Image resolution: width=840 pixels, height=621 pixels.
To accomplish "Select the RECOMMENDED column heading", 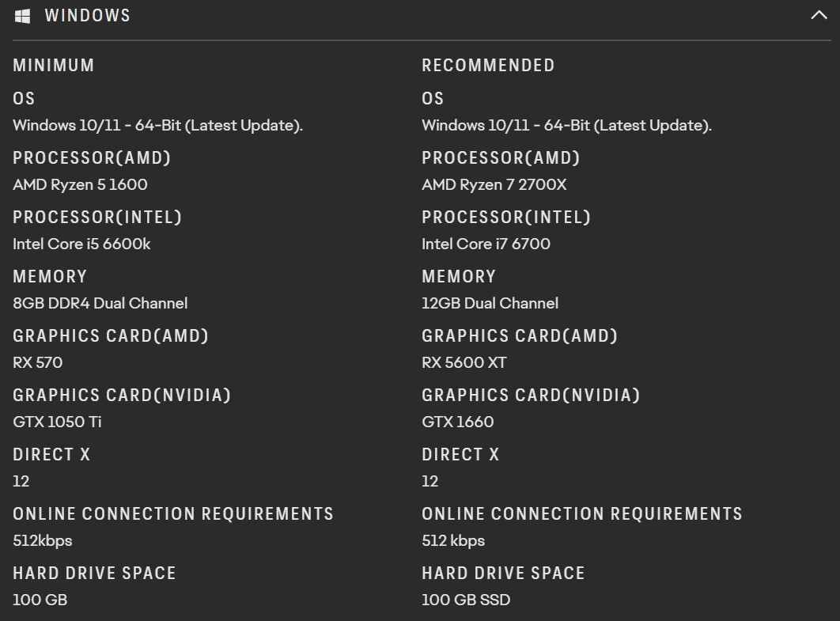I will click(x=488, y=66).
